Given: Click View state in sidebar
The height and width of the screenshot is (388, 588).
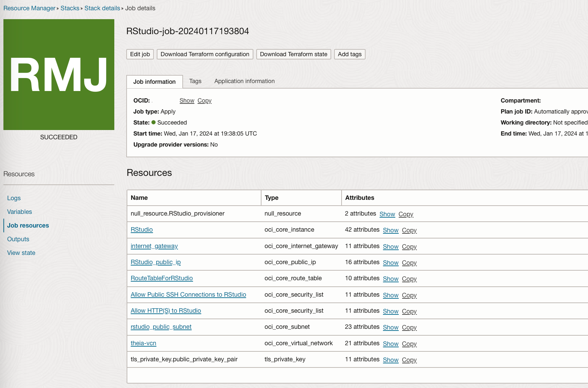Looking at the screenshot, I should coord(21,253).
